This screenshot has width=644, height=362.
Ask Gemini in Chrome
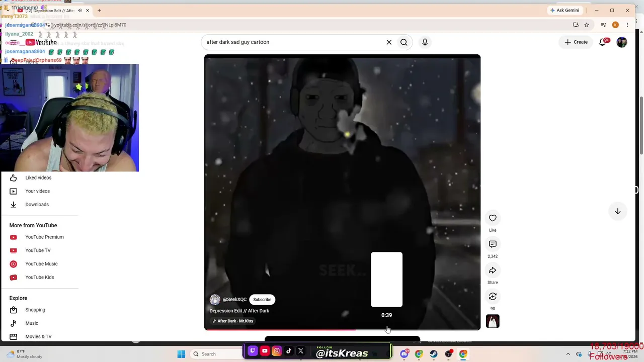point(565,10)
